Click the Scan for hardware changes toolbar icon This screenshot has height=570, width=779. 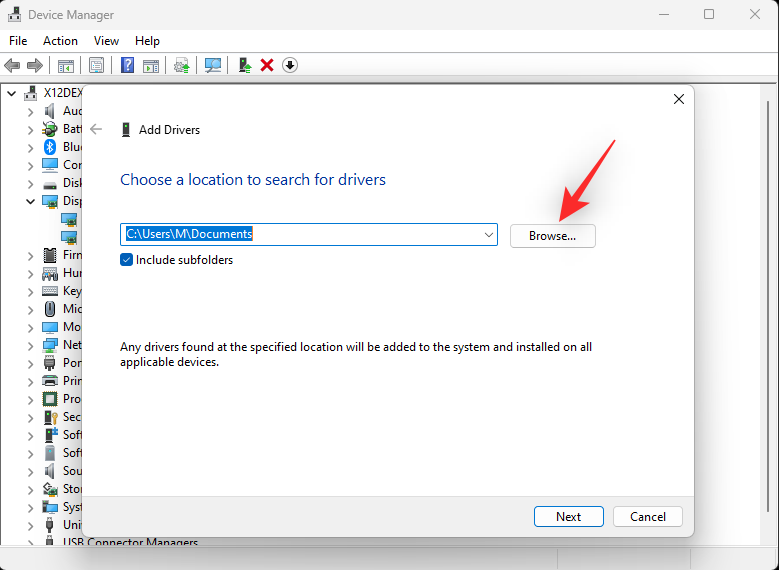[x=213, y=65]
